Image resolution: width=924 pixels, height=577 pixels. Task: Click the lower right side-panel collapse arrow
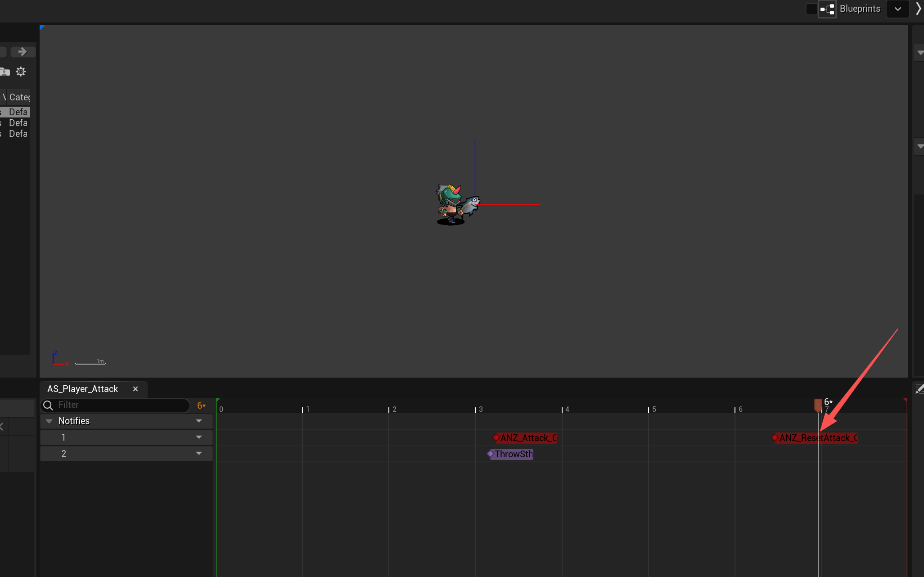click(920, 146)
